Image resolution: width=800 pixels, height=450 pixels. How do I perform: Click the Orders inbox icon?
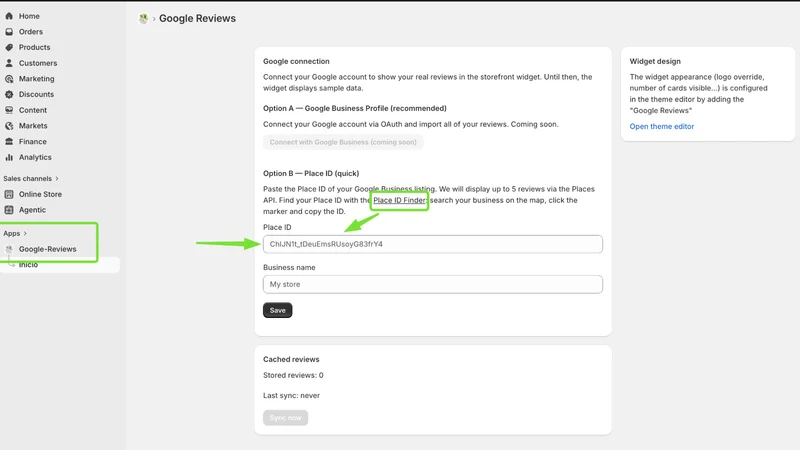[9, 32]
